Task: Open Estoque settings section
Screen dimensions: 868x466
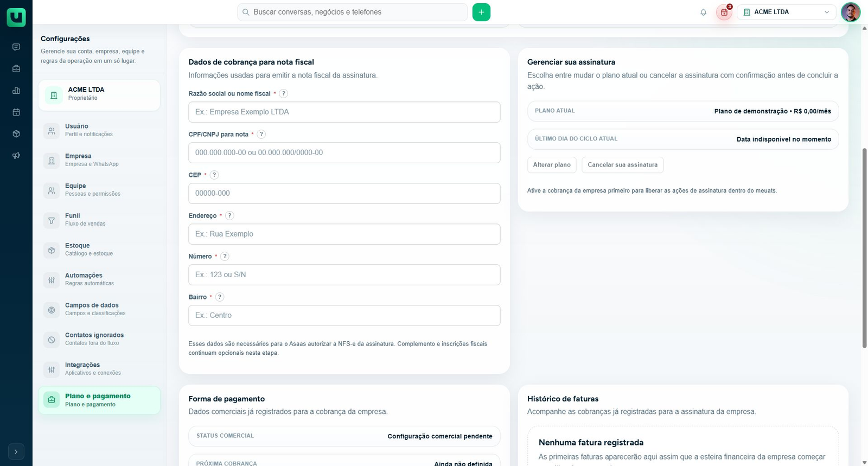Action: (x=99, y=250)
